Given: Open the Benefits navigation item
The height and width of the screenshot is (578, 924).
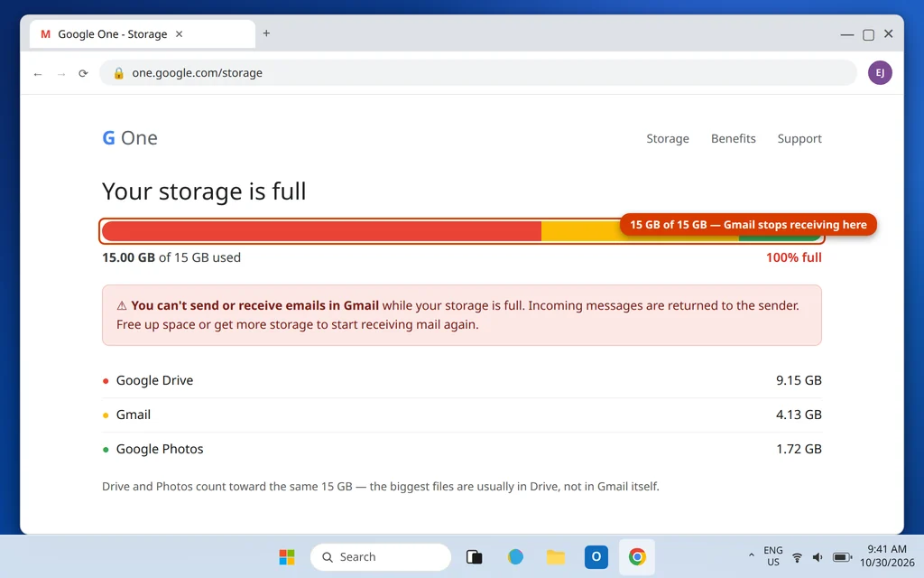Looking at the screenshot, I should click(733, 138).
